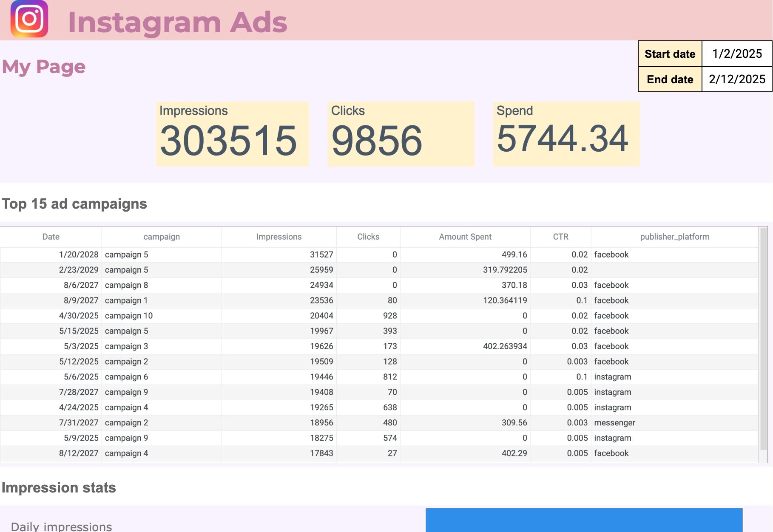The width and height of the screenshot is (773, 532).
Task: Click the Instagram Ads title
Action: coord(177,22)
